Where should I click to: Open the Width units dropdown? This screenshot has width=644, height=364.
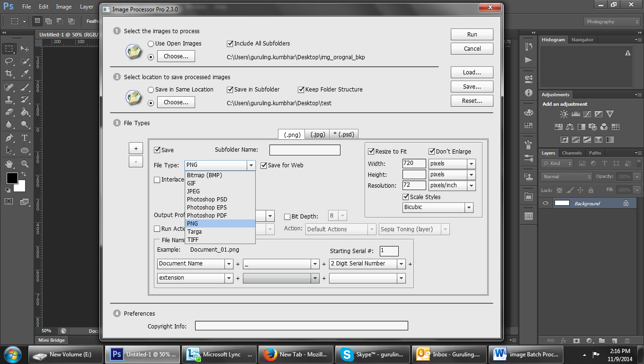click(x=471, y=163)
